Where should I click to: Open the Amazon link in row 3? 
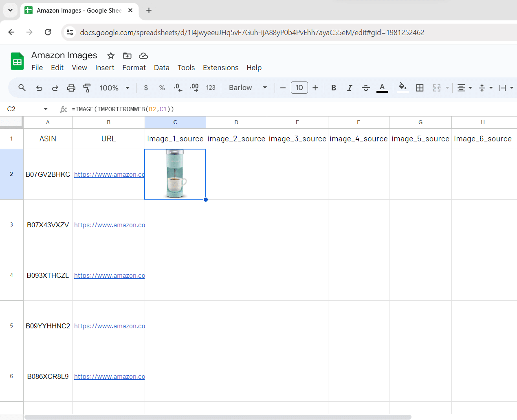click(109, 225)
